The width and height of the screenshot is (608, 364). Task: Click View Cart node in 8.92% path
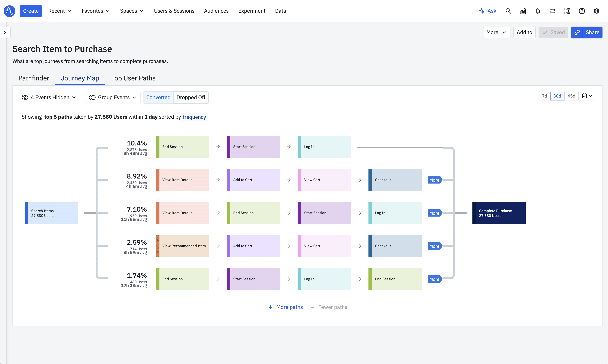(x=324, y=180)
